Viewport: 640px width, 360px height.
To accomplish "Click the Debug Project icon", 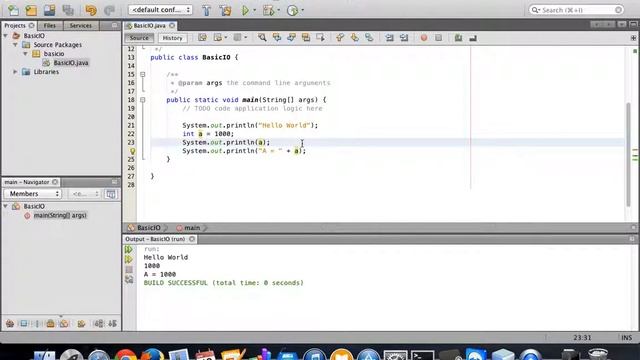I will pyautogui.click(x=268, y=10).
